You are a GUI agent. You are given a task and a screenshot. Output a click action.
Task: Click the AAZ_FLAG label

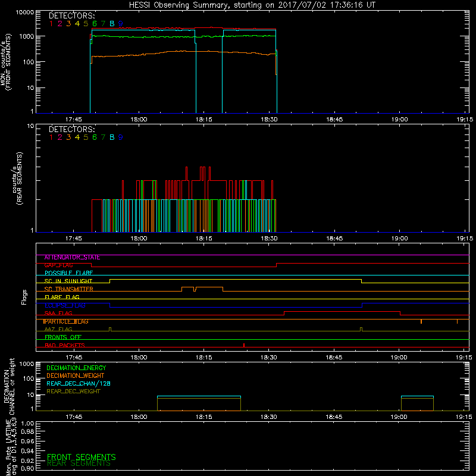(58, 330)
